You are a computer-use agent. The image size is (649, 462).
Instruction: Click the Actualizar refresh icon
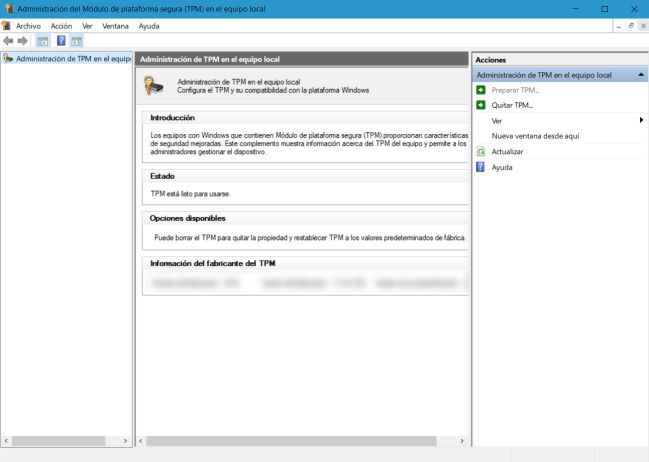click(x=481, y=152)
